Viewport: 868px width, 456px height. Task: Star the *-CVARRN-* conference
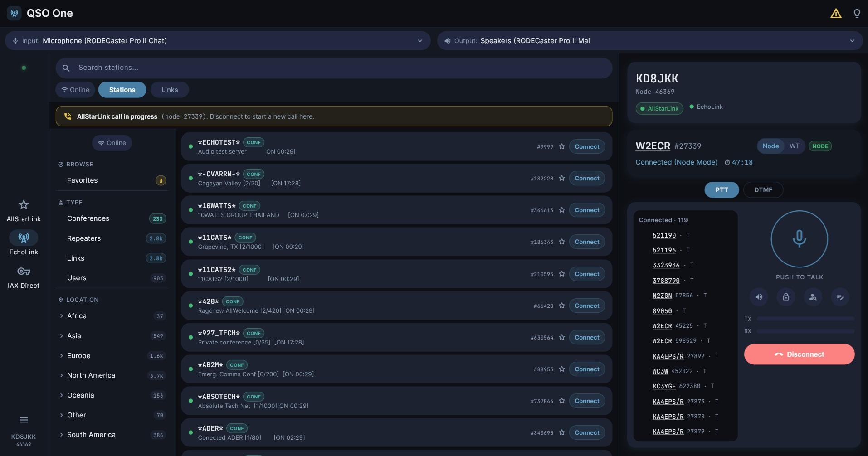(562, 178)
